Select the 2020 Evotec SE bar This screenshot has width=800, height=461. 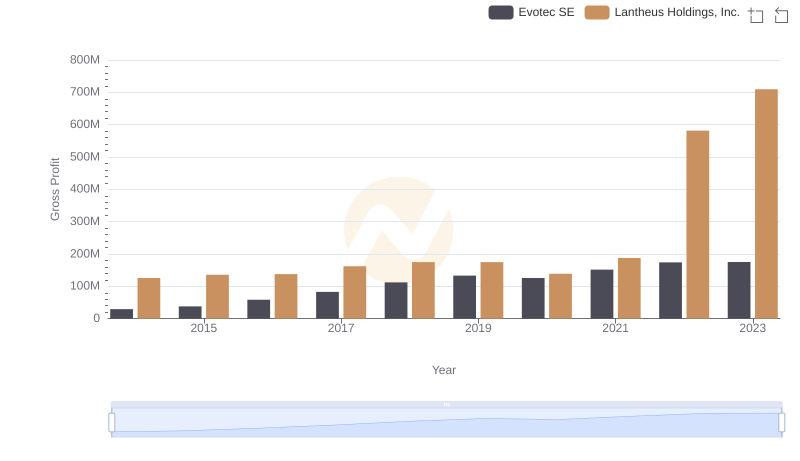click(x=533, y=298)
